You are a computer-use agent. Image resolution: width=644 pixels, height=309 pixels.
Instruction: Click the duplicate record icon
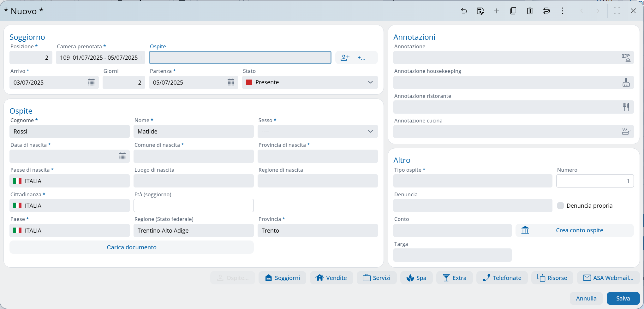pyautogui.click(x=513, y=11)
